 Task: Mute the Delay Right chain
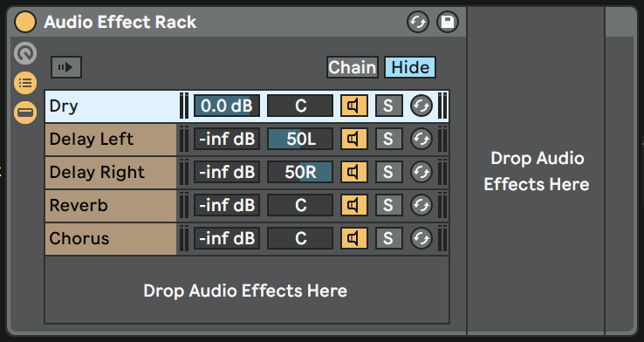(353, 173)
